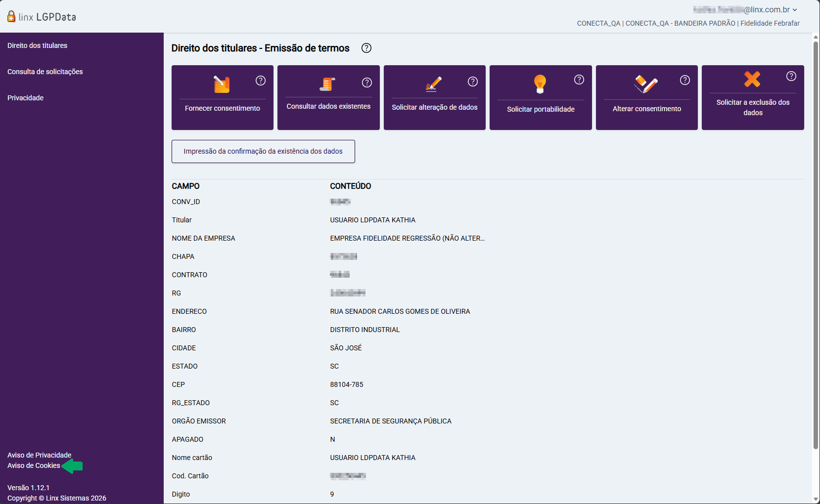The width and height of the screenshot is (820, 504).
Task: Open help on Fornecer consentimento card
Action: point(261,81)
